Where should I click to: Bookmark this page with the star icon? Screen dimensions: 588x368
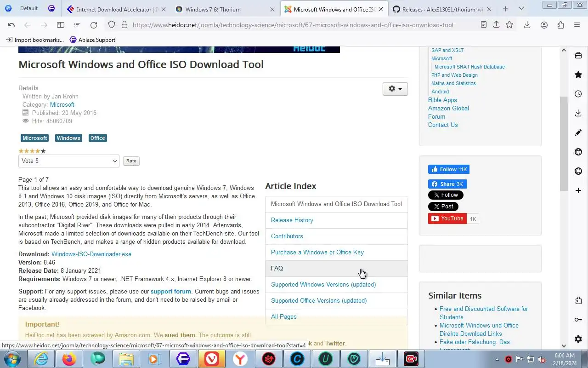[509, 25]
